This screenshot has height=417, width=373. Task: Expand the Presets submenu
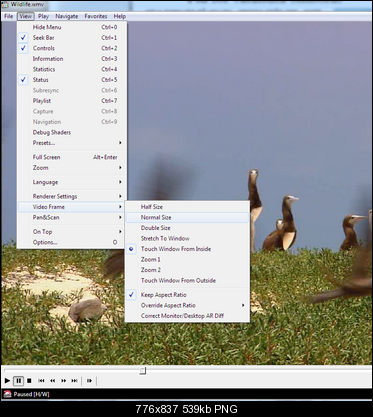pyautogui.click(x=72, y=143)
